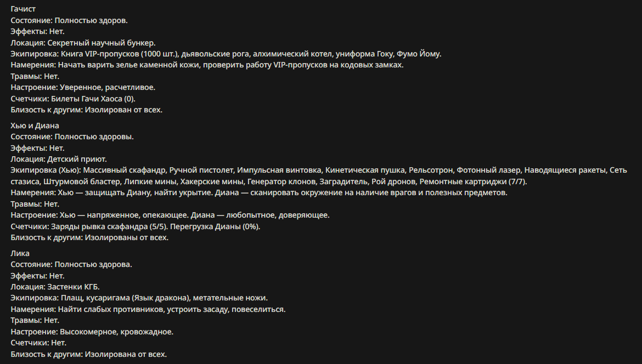Click the heading 'Хью и Диана'

35,126
